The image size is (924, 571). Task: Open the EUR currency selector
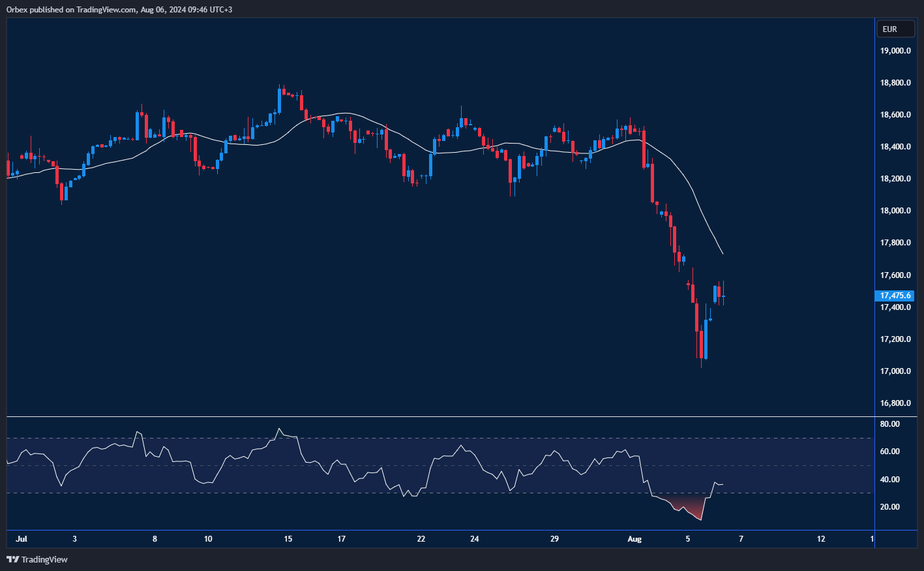(x=895, y=29)
